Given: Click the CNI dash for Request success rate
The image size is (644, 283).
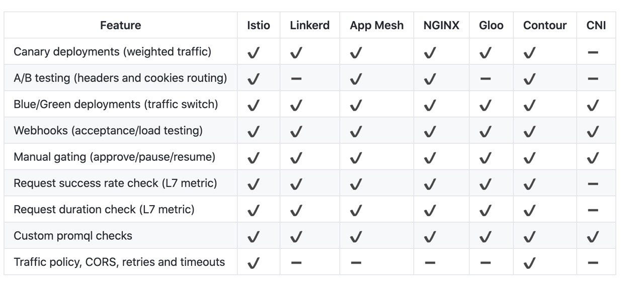Looking at the screenshot, I should click(593, 184).
